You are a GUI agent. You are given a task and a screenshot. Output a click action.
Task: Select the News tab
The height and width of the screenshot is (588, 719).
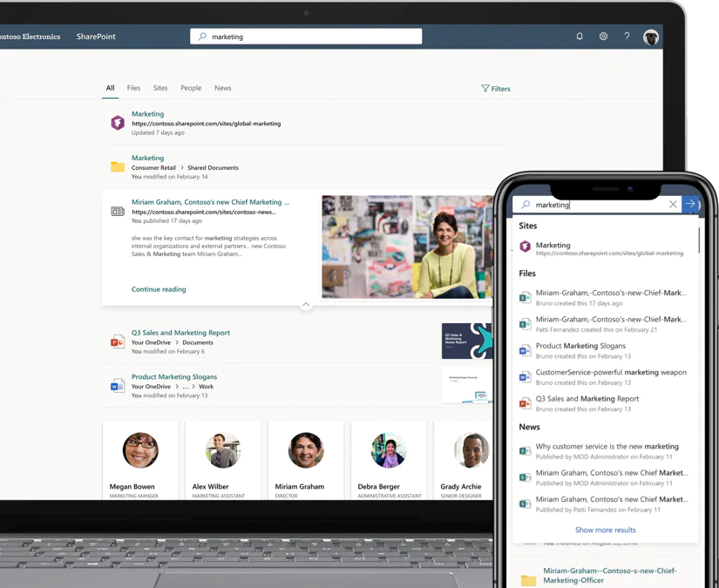click(x=223, y=88)
